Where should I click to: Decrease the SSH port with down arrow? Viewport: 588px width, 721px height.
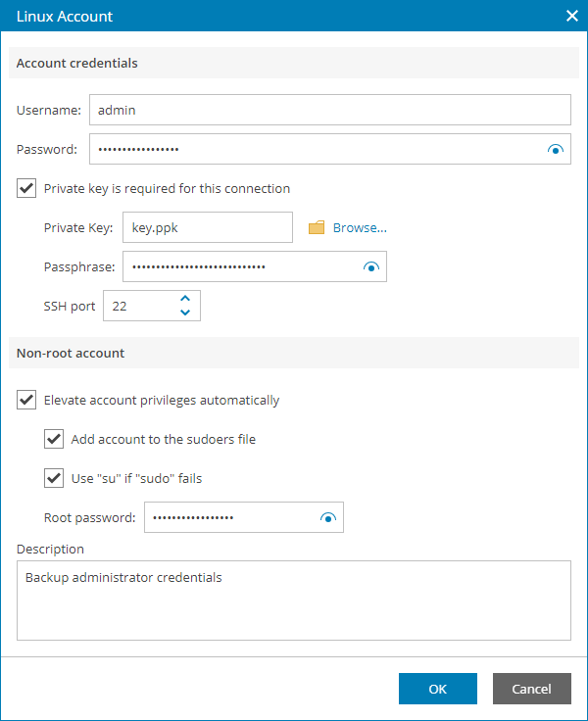185,312
